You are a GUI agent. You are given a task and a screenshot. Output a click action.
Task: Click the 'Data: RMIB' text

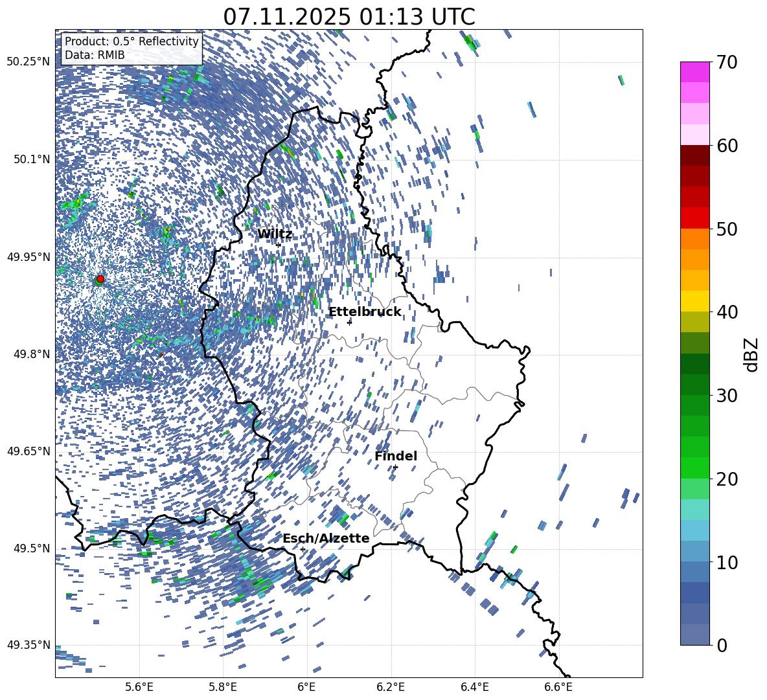click(x=95, y=55)
